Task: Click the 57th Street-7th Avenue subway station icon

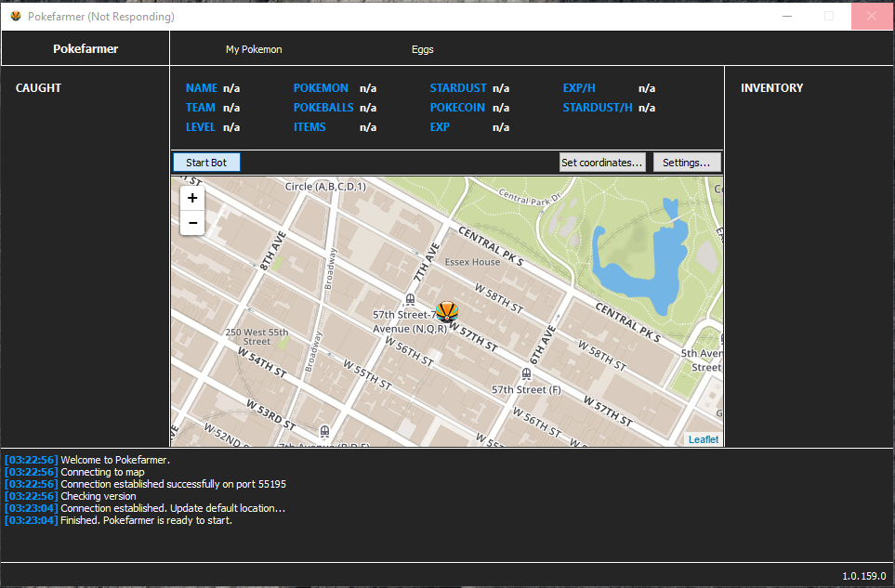Action: pos(410,299)
